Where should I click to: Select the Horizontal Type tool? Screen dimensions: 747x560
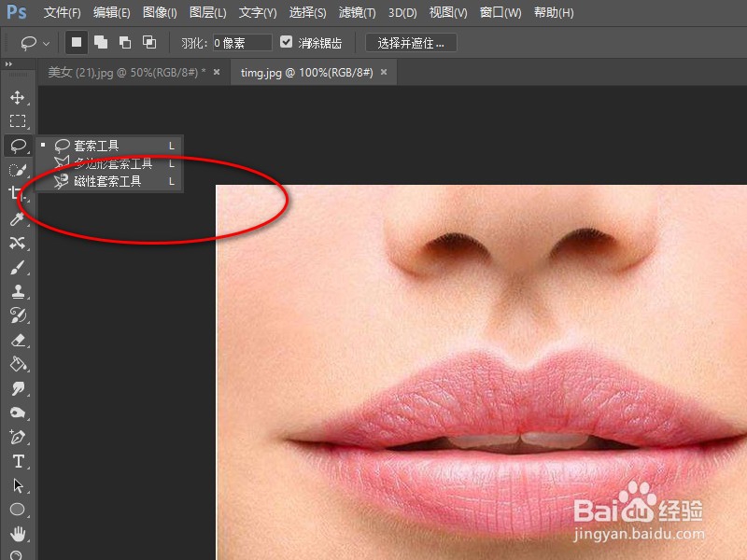point(18,461)
